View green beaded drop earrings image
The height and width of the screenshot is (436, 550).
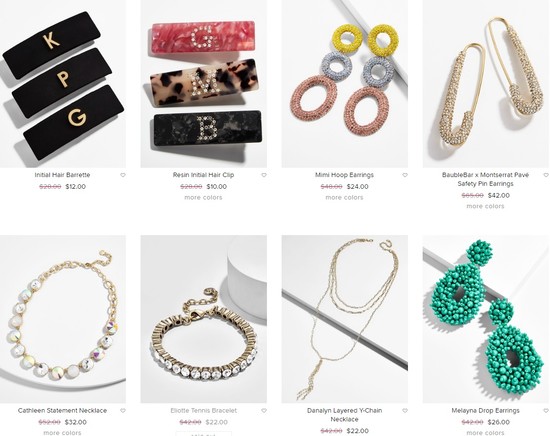[x=485, y=319]
